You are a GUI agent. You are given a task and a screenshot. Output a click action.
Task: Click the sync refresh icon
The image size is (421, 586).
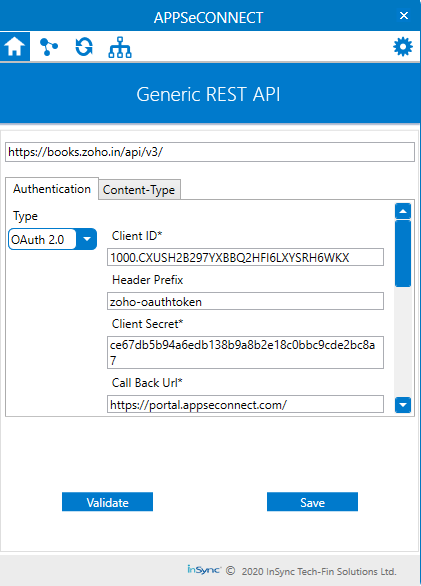click(x=84, y=47)
